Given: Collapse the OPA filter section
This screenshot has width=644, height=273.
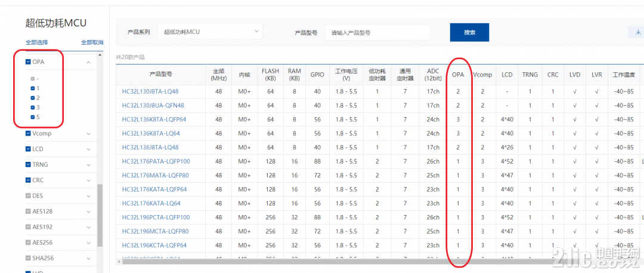Looking at the screenshot, I should point(88,62).
